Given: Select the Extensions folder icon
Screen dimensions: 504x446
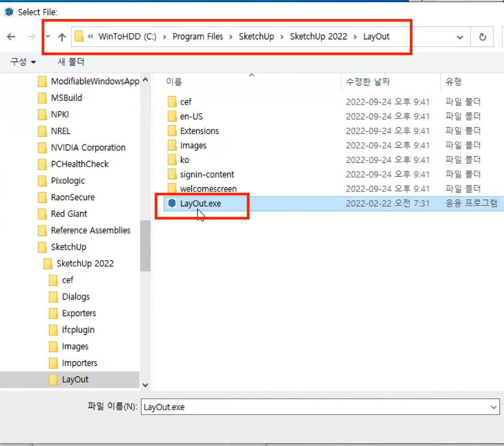Looking at the screenshot, I should (172, 131).
